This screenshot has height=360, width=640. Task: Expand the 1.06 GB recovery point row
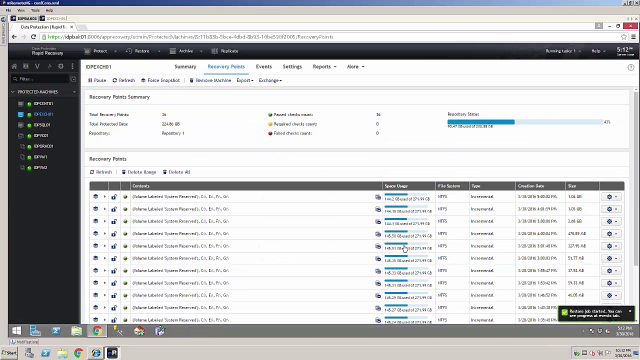pyautogui.click(x=104, y=197)
